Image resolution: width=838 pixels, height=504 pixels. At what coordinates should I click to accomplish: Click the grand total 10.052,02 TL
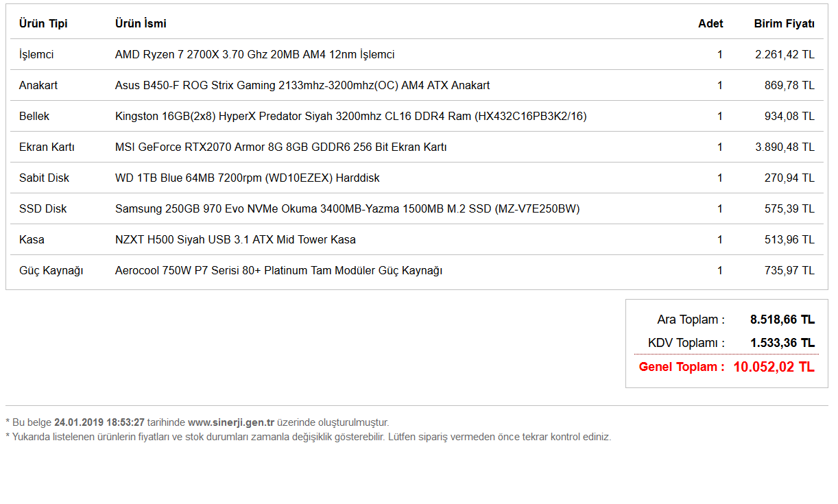(x=774, y=367)
